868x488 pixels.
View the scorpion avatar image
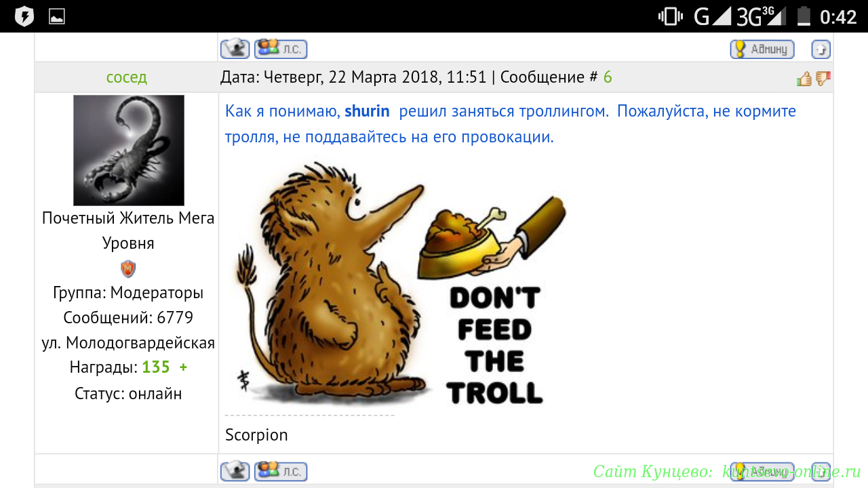(129, 150)
